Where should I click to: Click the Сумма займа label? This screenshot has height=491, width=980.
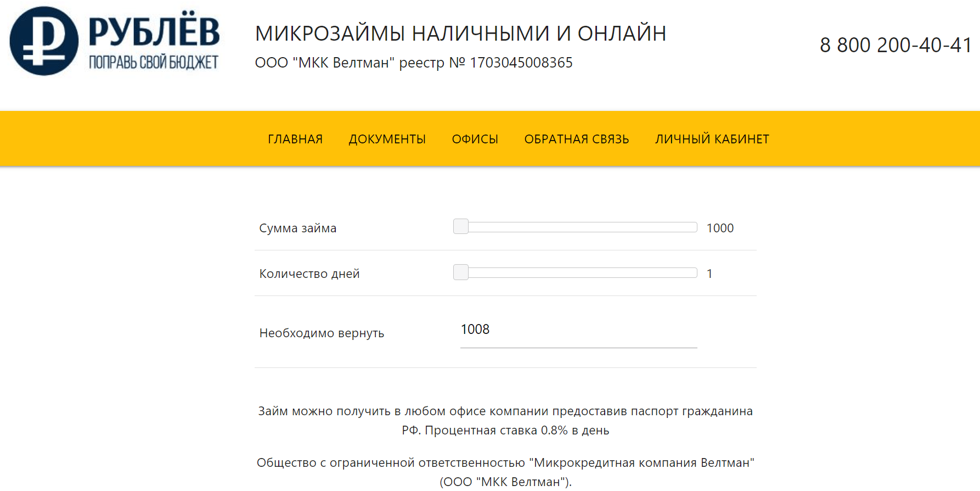298,228
